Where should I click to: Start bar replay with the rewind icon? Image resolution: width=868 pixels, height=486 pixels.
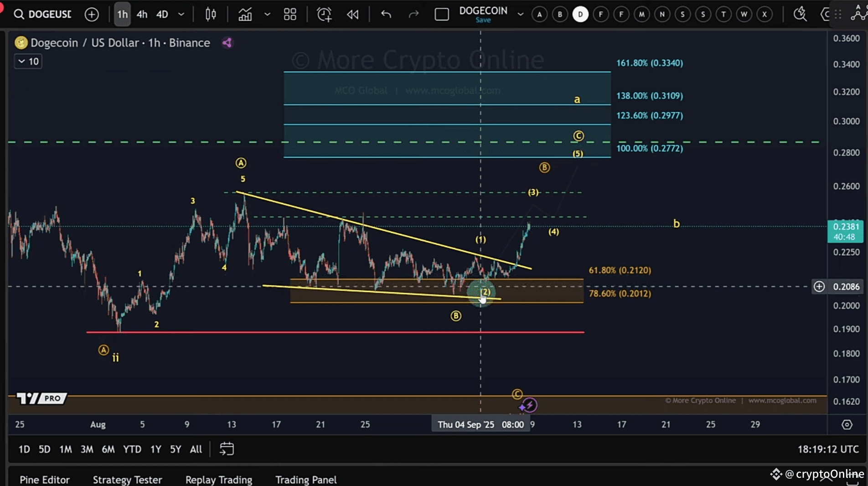[x=352, y=14]
